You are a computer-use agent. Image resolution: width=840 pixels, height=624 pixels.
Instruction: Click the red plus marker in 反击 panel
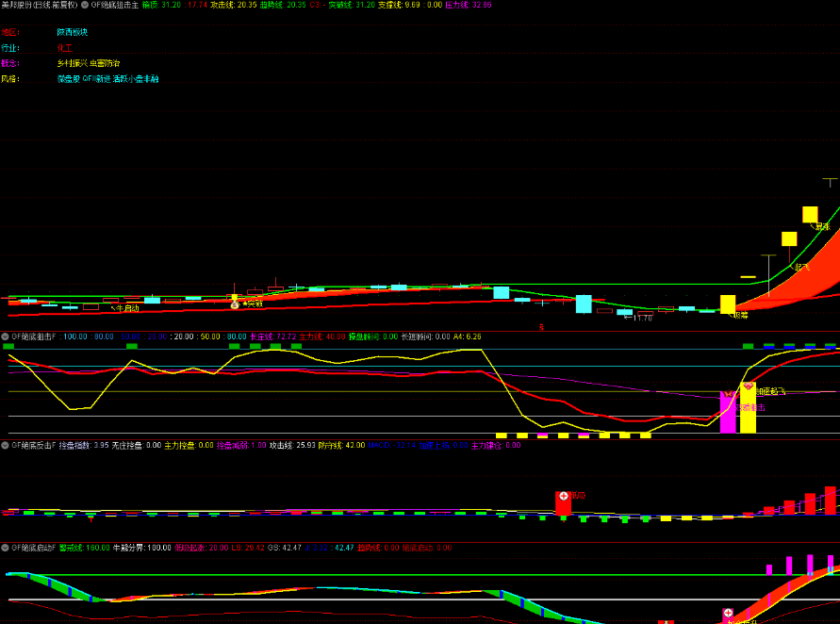(563, 496)
